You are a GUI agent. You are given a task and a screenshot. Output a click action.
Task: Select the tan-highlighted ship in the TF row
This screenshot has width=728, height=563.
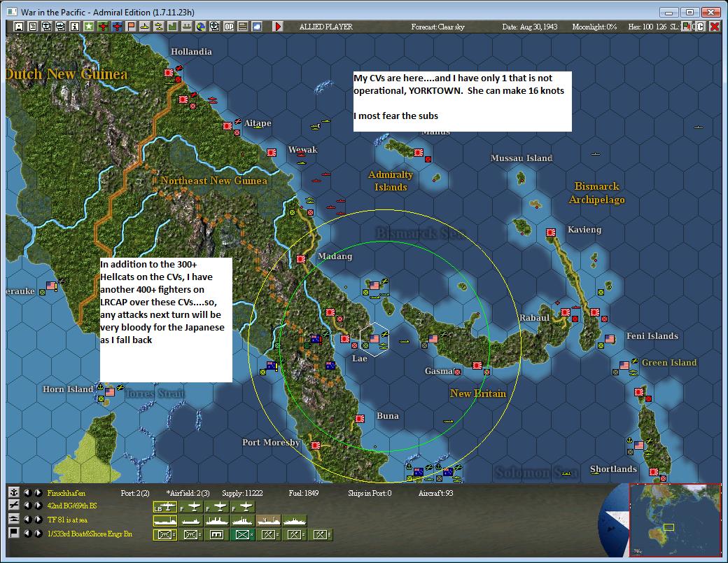coord(268,521)
